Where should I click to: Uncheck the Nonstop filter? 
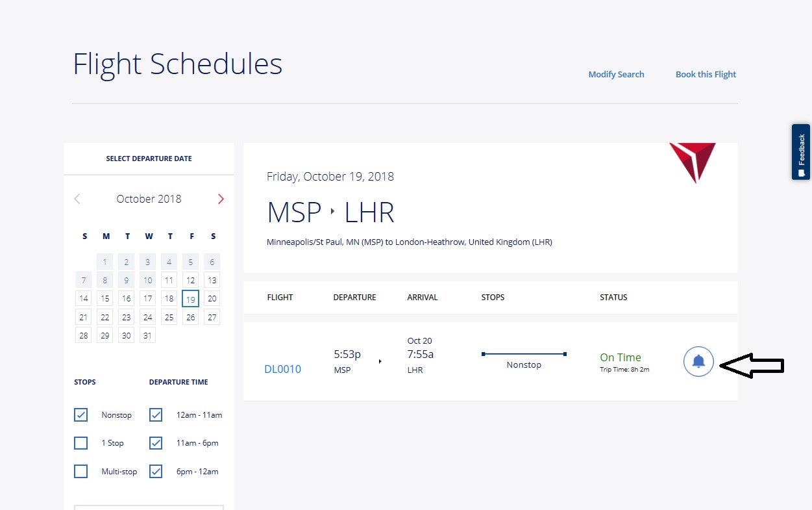point(80,414)
